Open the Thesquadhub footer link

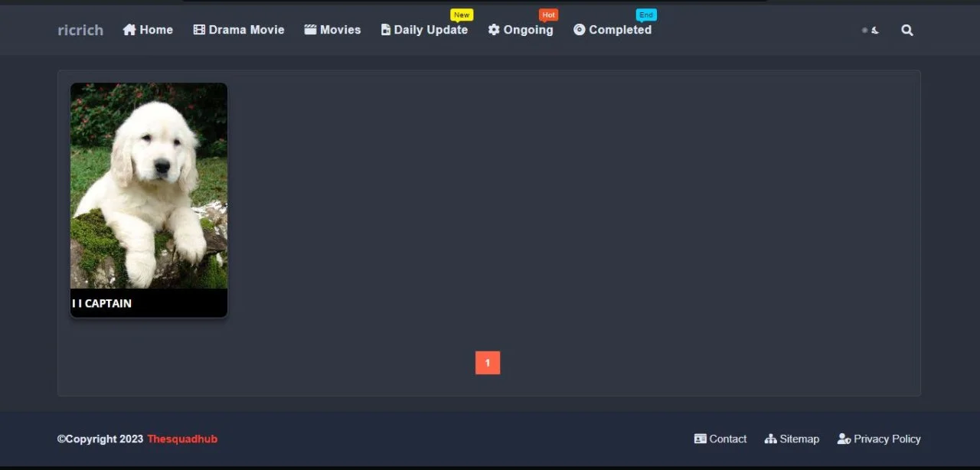(182, 439)
